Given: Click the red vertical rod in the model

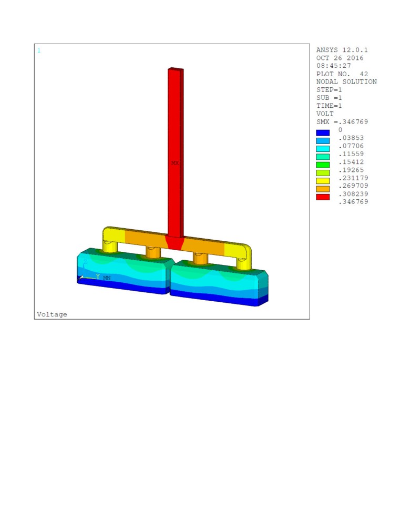Looking at the screenshot, I should click(174, 131).
